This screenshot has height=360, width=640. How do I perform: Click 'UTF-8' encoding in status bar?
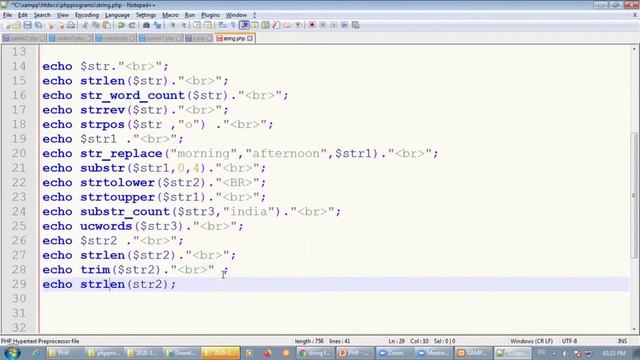coord(569,341)
